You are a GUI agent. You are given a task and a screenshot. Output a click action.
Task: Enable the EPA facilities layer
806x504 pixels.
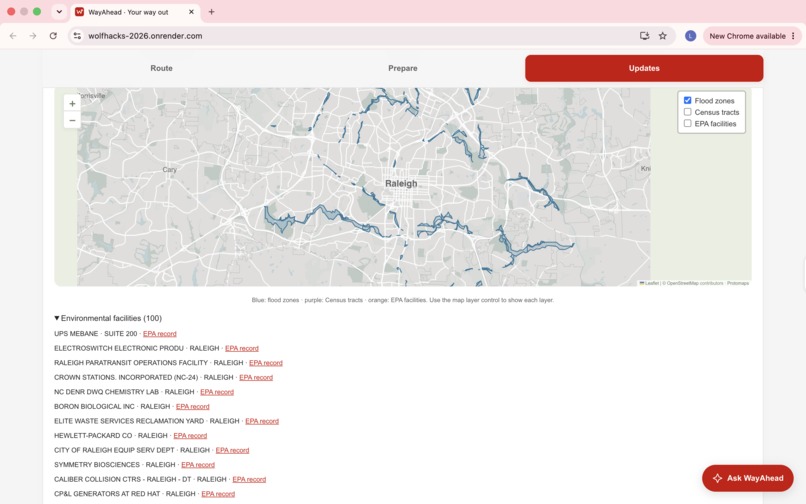(687, 123)
